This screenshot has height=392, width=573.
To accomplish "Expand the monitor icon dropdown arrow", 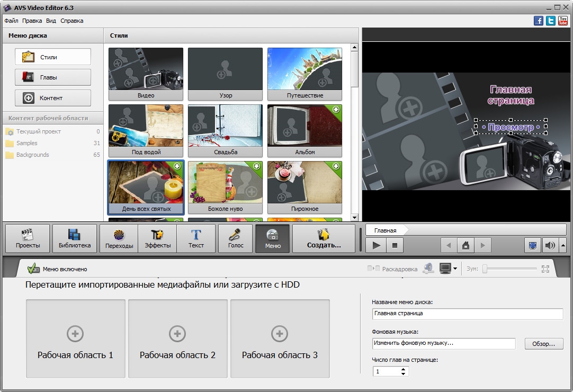I will [x=455, y=269].
